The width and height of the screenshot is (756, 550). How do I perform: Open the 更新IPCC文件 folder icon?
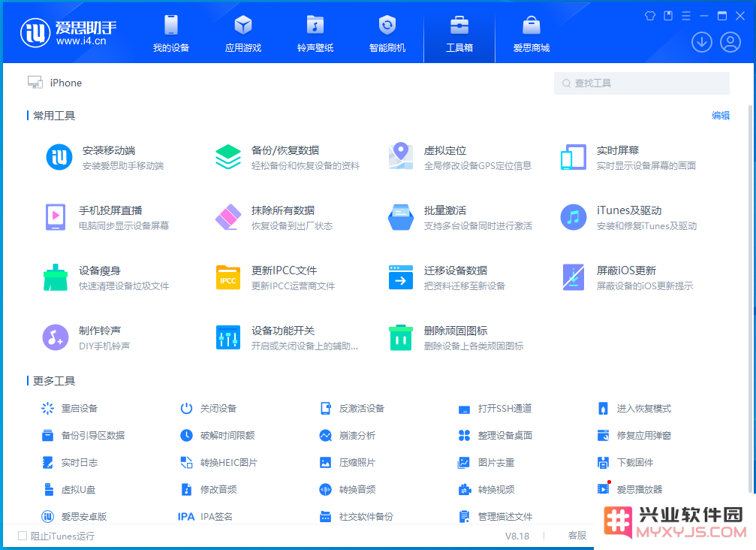228,277
